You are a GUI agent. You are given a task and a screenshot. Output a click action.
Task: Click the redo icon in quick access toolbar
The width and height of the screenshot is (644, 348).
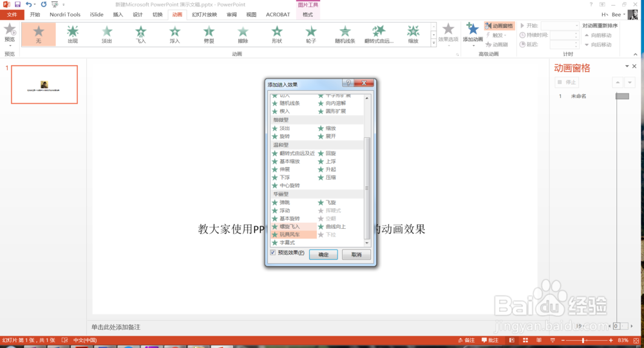click(44, 5)
